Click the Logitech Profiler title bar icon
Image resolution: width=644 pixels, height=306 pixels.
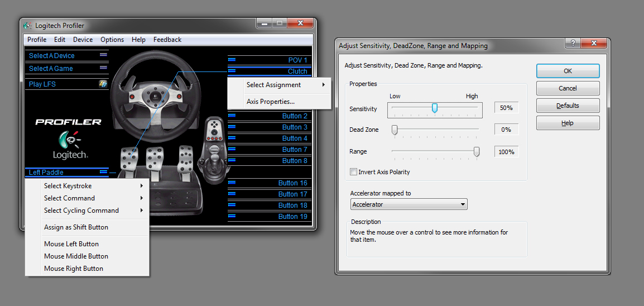27,26
